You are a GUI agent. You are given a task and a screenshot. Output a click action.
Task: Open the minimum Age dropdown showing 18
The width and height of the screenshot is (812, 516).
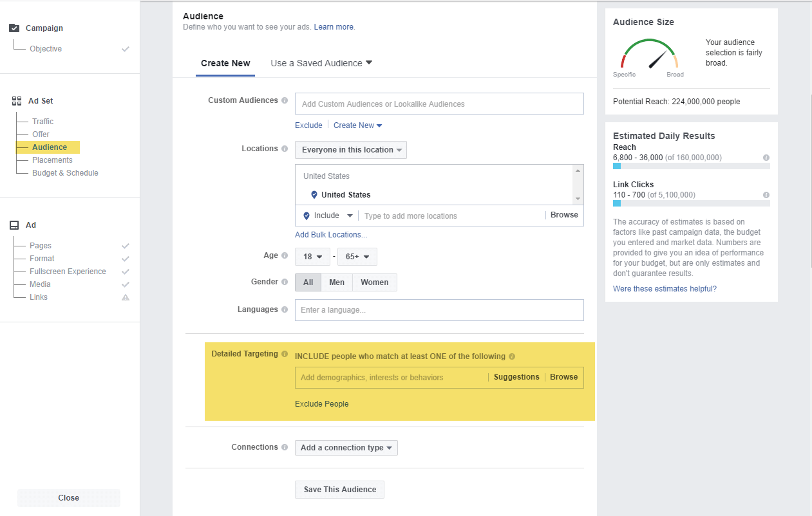point(312,256)
